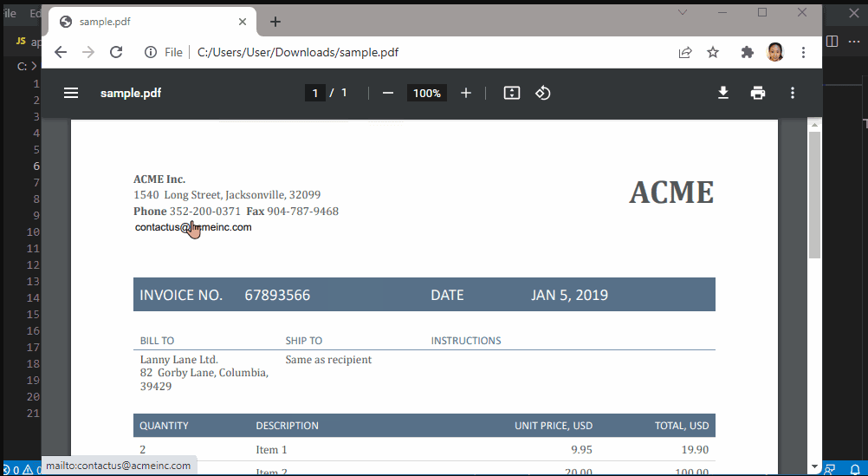This screenshot has width=868, height=476.
Task: Reload the page in browser
Action: click(x=115, y=52)
